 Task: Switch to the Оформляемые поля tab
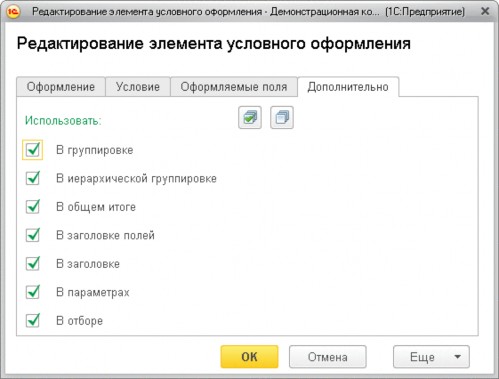click(x=234, y=87)
